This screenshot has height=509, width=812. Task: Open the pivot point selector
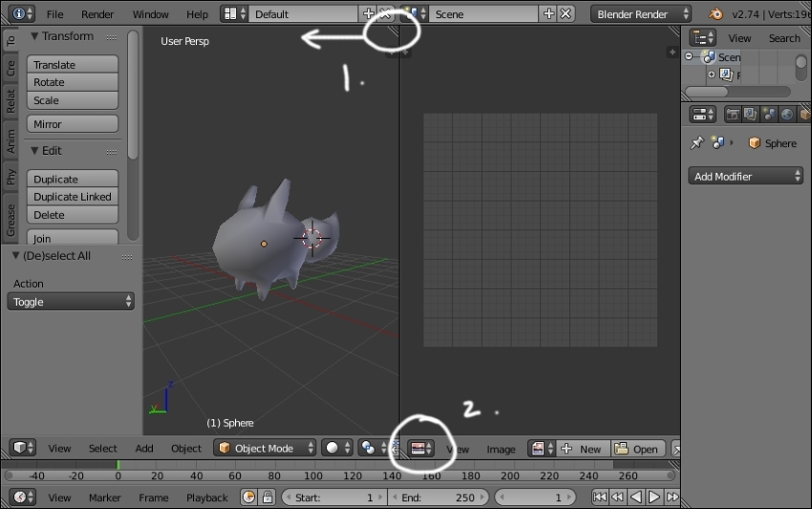click(x=372, y=448)
